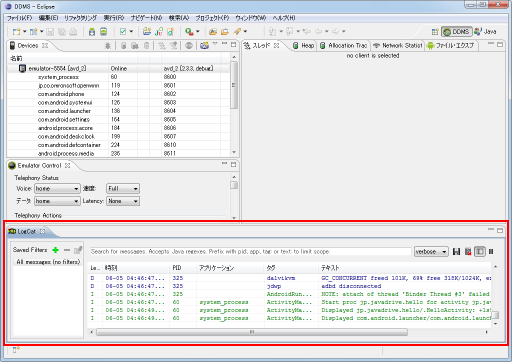Add a new LogCat filter with green plus

click(x=56, y=250)
